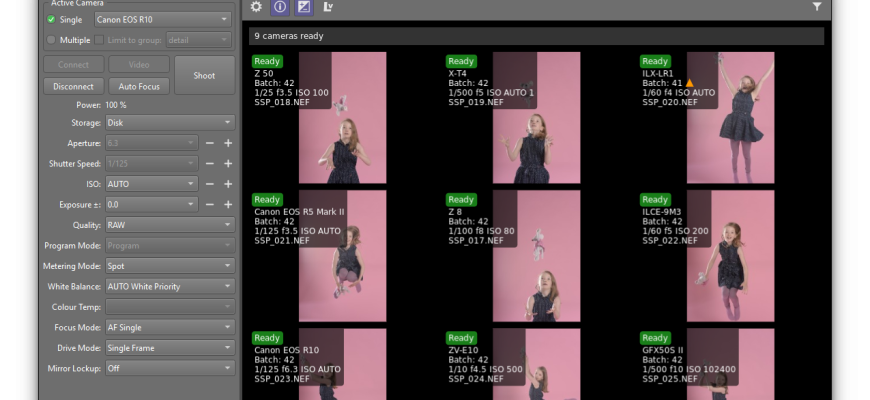870x400 pixels.
Task: Open the Aperture dropdown showing 6.3
Action: (151, 143)
